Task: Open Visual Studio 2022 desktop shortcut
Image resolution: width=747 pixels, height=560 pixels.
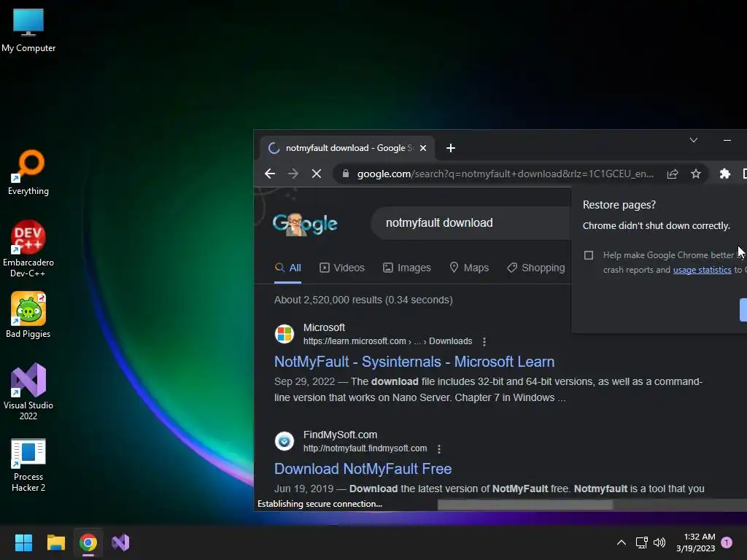Action: click(x=28, y=392)
